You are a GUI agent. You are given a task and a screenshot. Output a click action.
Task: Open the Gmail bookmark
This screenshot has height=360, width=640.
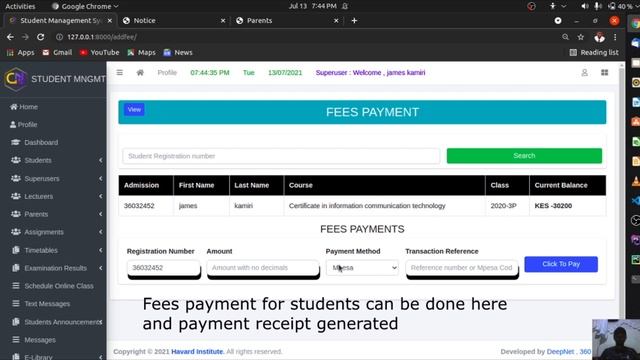57,52
